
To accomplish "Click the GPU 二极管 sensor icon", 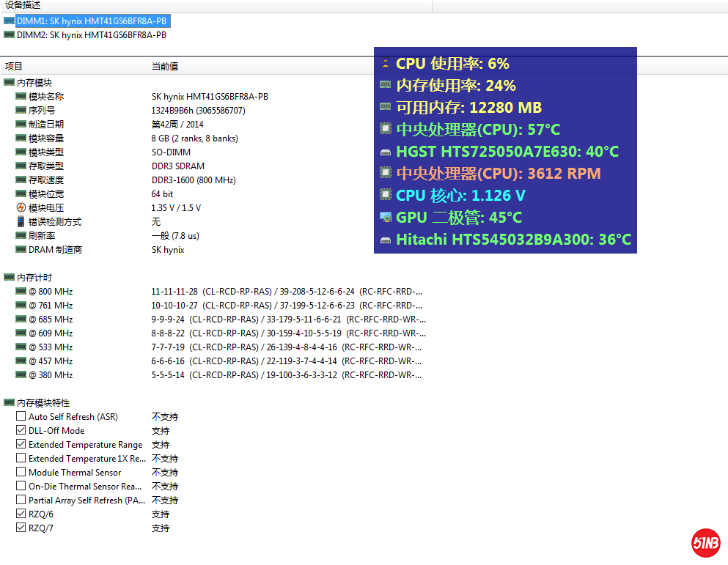I will (x=386, y=218).
